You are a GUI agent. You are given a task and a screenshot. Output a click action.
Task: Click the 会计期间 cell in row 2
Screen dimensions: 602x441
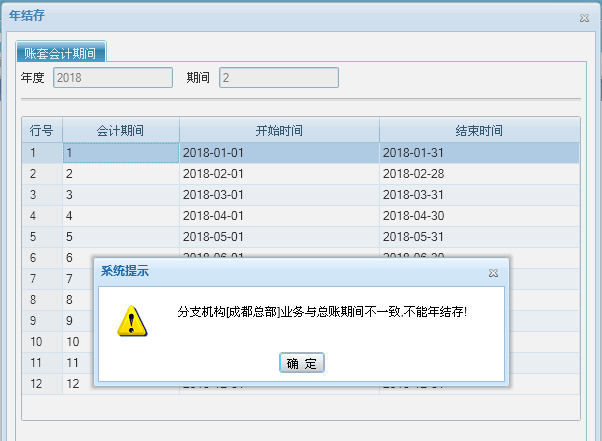pos(121,174)
